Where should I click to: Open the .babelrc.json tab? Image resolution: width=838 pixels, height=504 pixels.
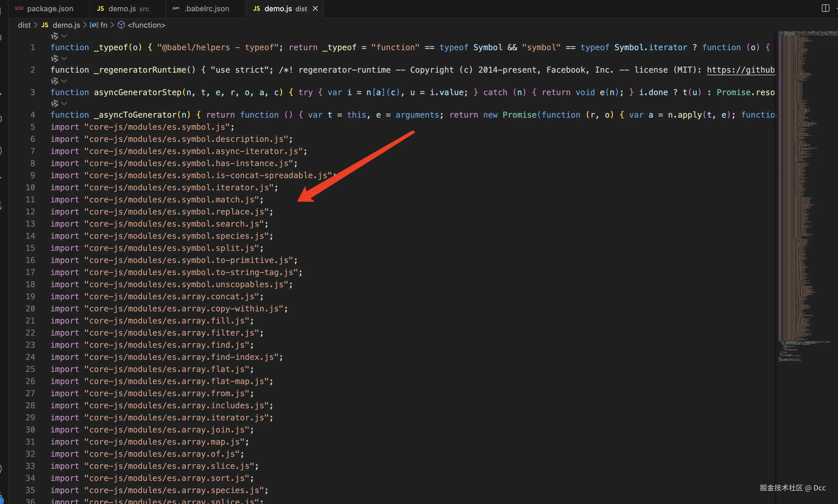(x=206, y=9)
